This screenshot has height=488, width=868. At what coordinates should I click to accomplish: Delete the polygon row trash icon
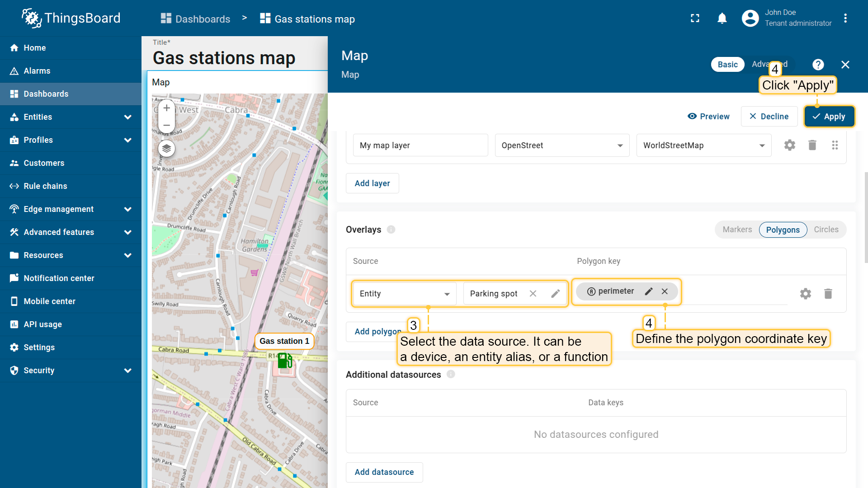828,294
